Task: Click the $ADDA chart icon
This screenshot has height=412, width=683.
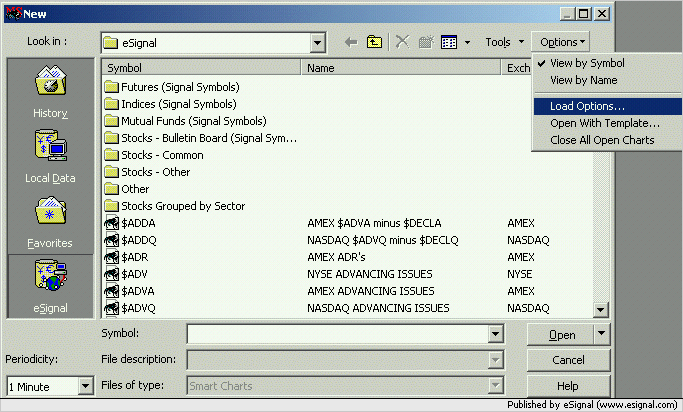Action: click(x=112, y=223)
